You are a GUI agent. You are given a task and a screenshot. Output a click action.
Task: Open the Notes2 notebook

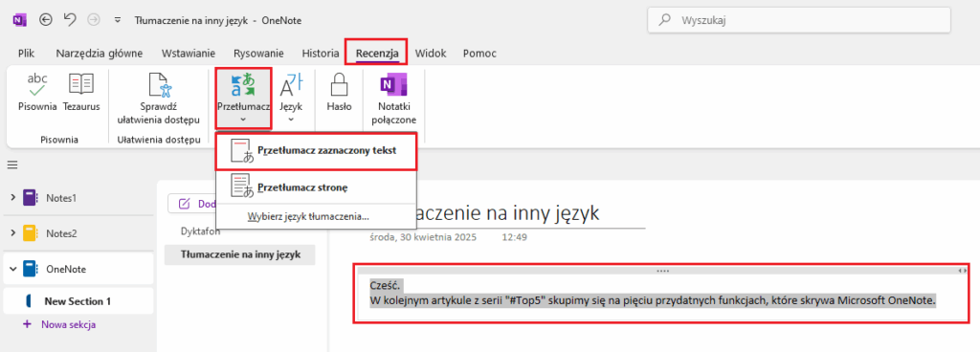tap(60, 233)
